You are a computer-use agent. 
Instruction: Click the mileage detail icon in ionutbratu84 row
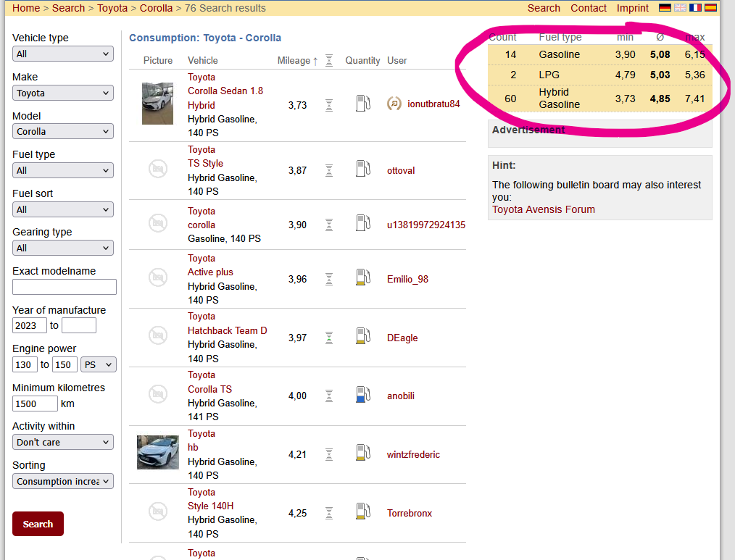(329, 106)
